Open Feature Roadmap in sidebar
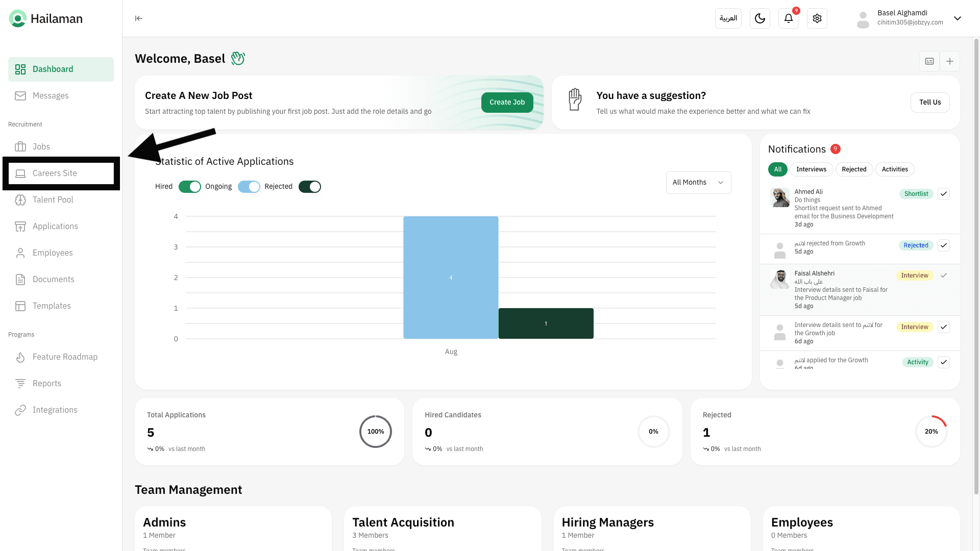 (65, 357)
